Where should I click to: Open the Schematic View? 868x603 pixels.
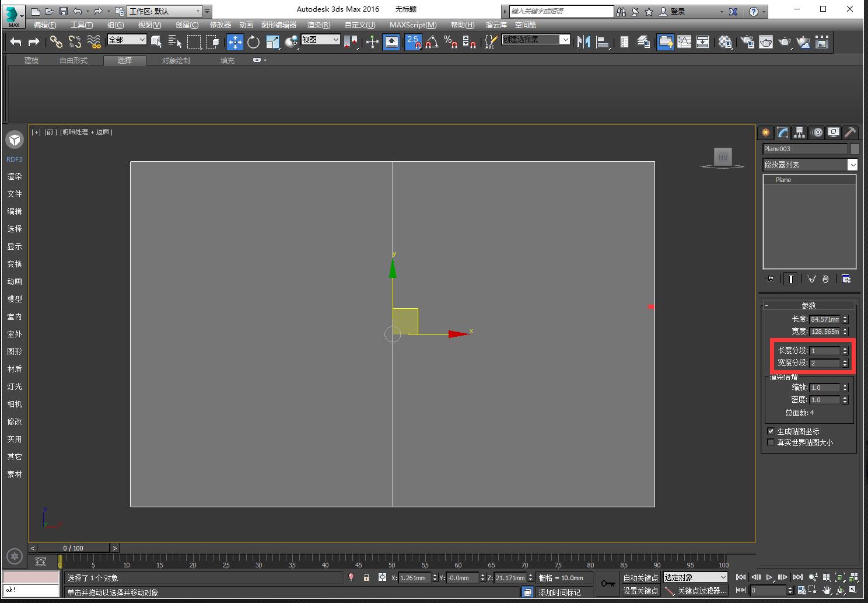[x=703, y=41]
